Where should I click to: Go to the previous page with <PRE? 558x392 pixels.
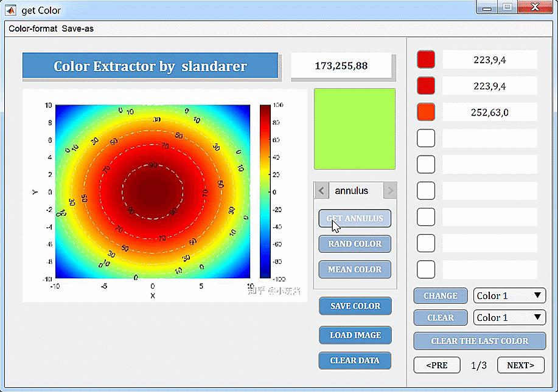click(437, 365)
